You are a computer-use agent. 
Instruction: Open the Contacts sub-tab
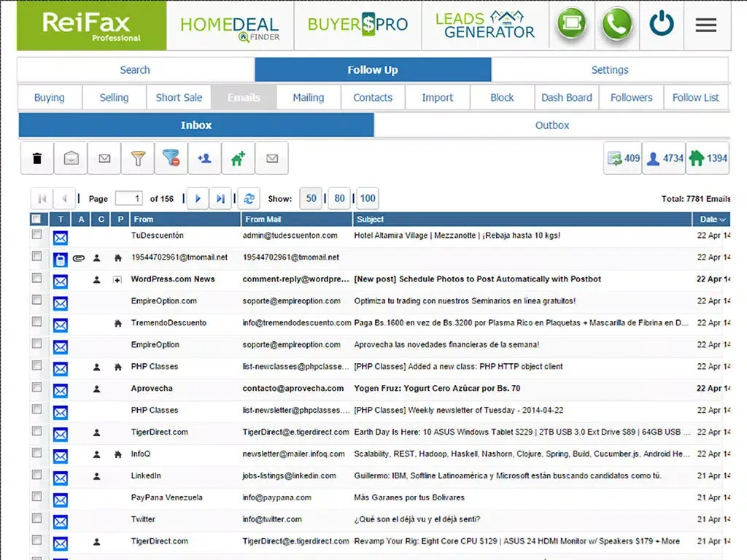tap(373, 98)
